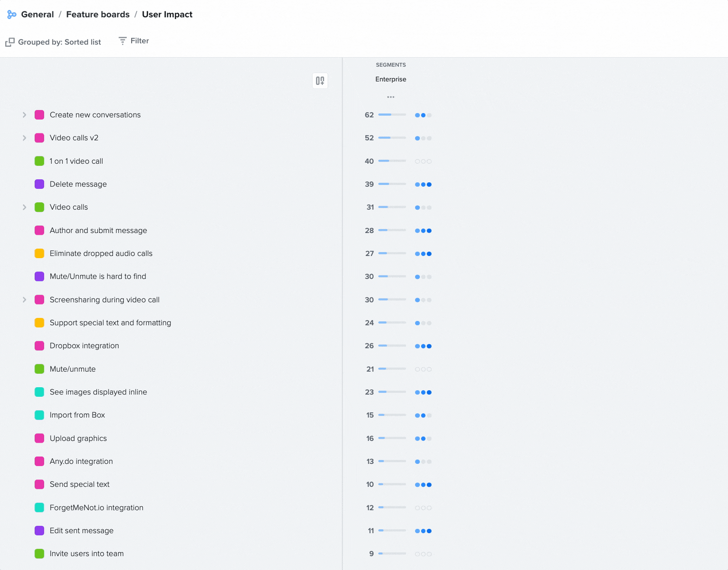The width and height of the screenshot is (728, 570).
Task: Click yellow swatch of Eliminate dropped audio calls
Action: [39, 253]
